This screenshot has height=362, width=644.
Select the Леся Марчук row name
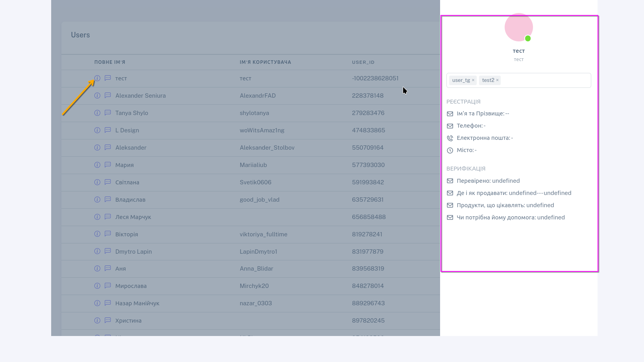click(x=133, y=217)
